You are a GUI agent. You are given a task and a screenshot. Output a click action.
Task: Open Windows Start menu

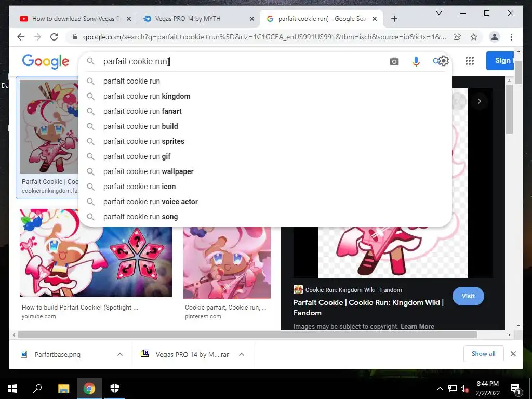click(12, 389)
